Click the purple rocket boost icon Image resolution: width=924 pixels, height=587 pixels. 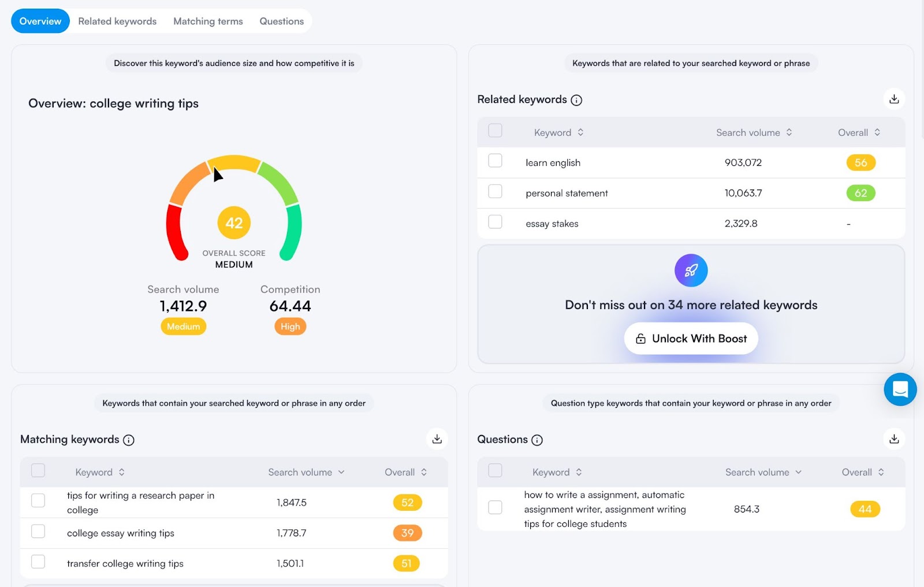691,270
